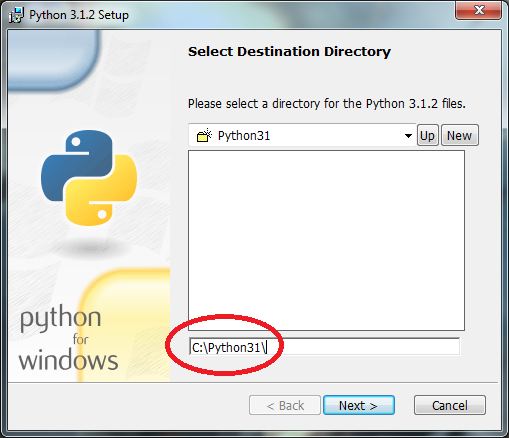Click inside the empty directory list box
The width and height of the screenshot is (509, 438).
pos(326,240)
